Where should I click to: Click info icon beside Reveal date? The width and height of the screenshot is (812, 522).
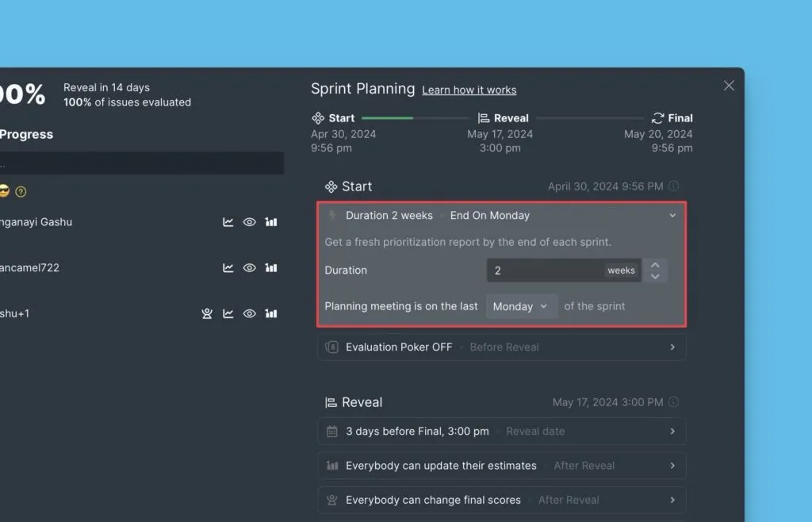coord(673,402)
